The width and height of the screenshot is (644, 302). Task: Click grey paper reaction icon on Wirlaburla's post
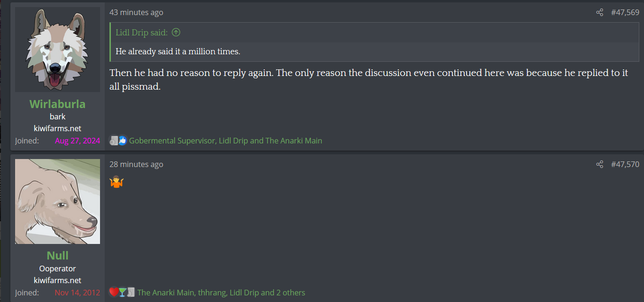114,140
